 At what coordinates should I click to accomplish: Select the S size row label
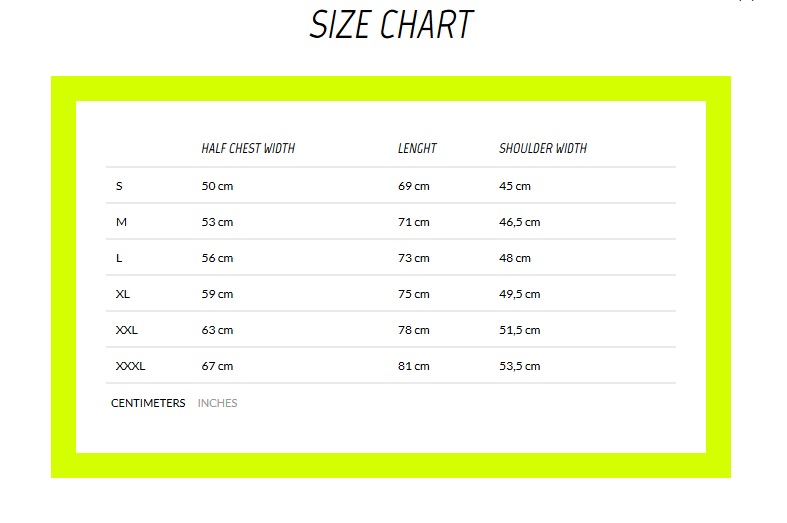coord(119,186)
